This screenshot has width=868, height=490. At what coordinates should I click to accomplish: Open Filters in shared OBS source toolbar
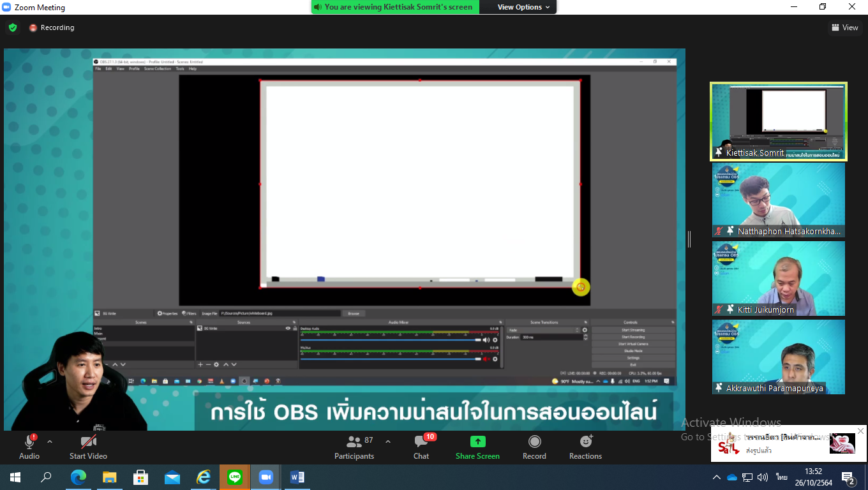(189, 313)
